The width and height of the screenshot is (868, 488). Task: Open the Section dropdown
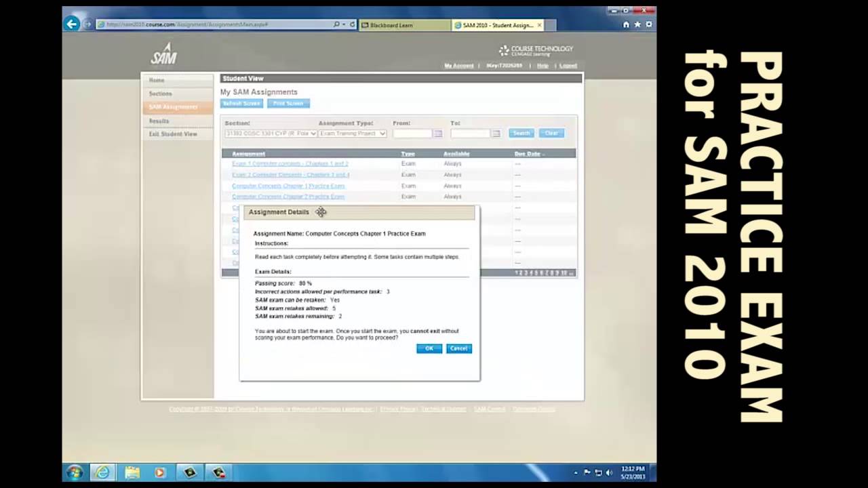tap(271, 134)
